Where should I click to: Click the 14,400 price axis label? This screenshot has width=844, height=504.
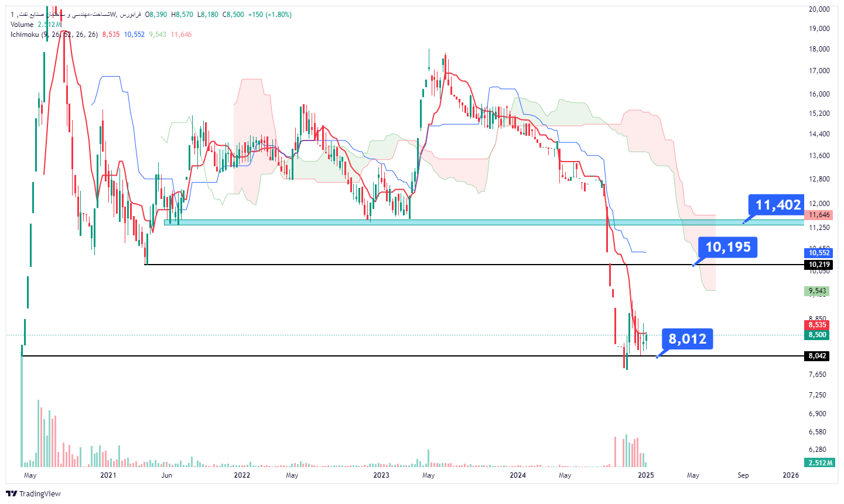819,134
